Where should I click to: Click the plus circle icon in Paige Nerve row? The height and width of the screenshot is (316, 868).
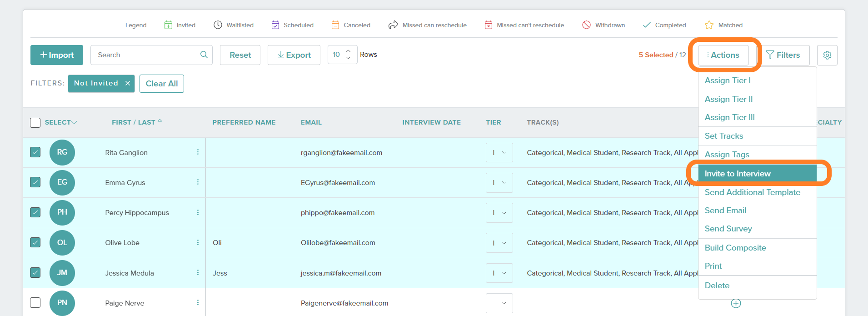point(736,303)
